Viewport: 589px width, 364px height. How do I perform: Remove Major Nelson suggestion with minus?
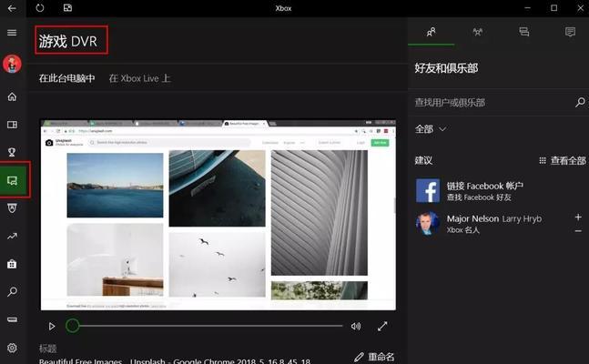coord(578,230)
